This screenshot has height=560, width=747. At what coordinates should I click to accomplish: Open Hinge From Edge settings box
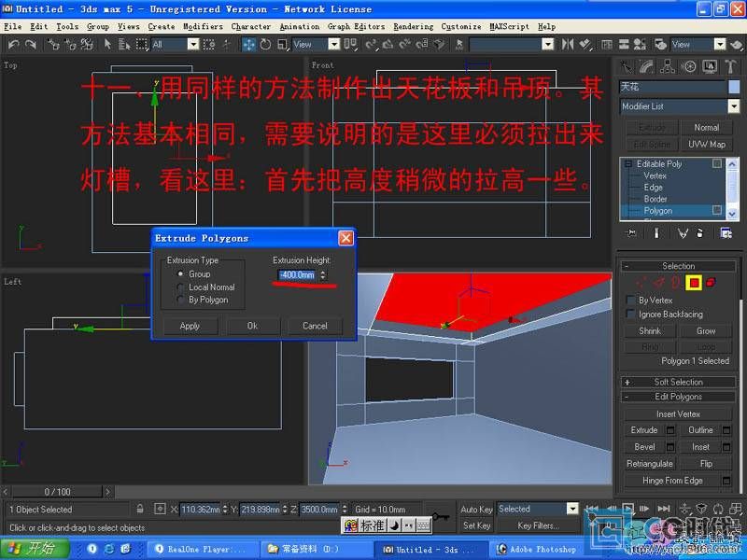(x=726, y=481)
